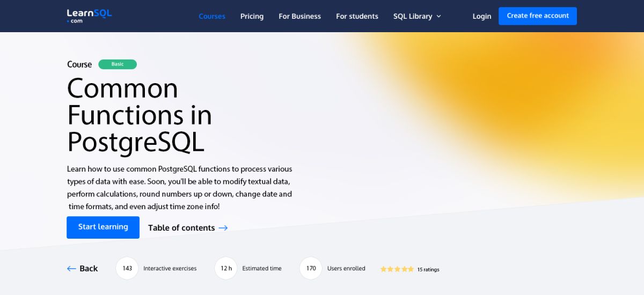Click the Interactive exercises label
This screenshot has width=644, height=295.
170,269
